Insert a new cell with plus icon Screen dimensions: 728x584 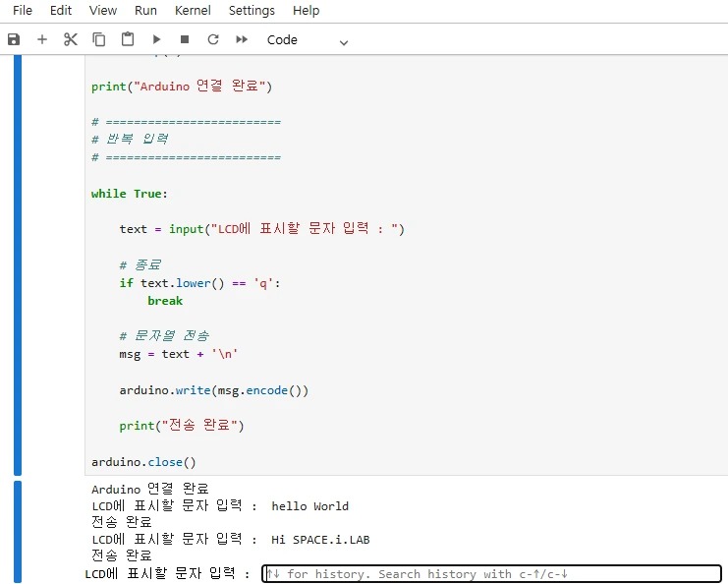click(42, 39)
